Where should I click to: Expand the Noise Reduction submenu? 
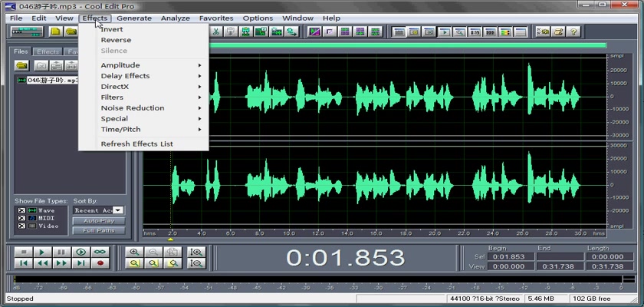tap(144, 107)
